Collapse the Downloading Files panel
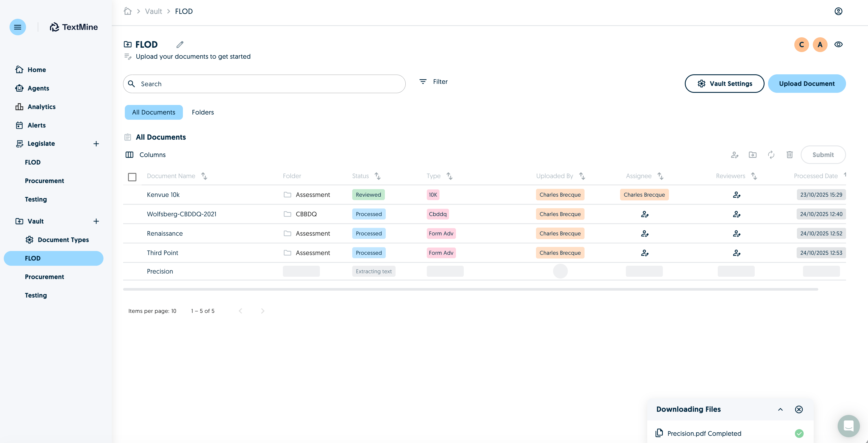 [x=780, y=409]
